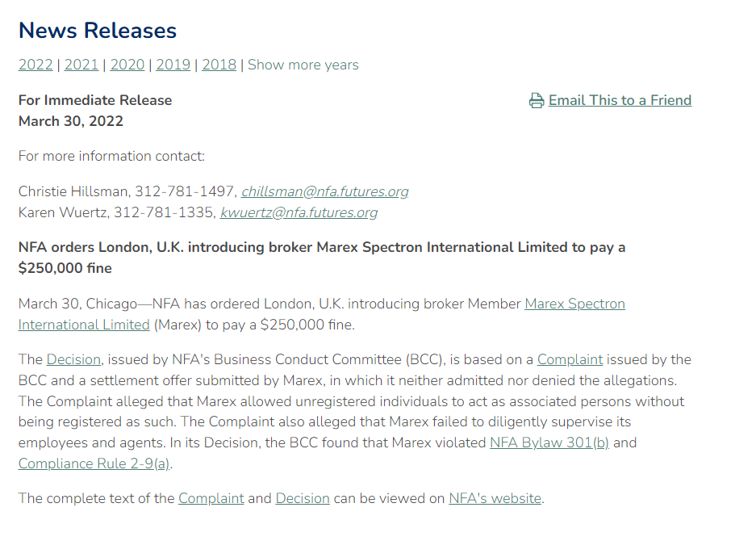Image resolution: width=756 pixels, height=541 pixels.
Task: Select the 2020 year link
Action: (127, 65)
